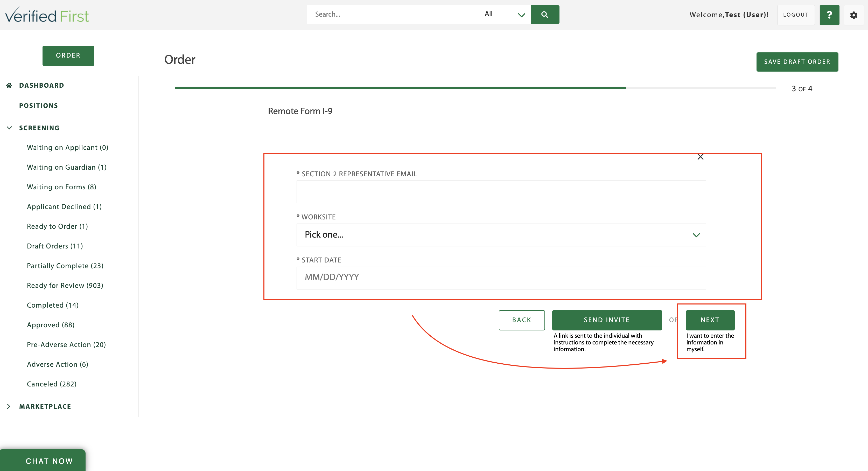The image size is (868, 471).
Task: Click the 3 of 4 step indicator
Action: click(x=802, y=89)
